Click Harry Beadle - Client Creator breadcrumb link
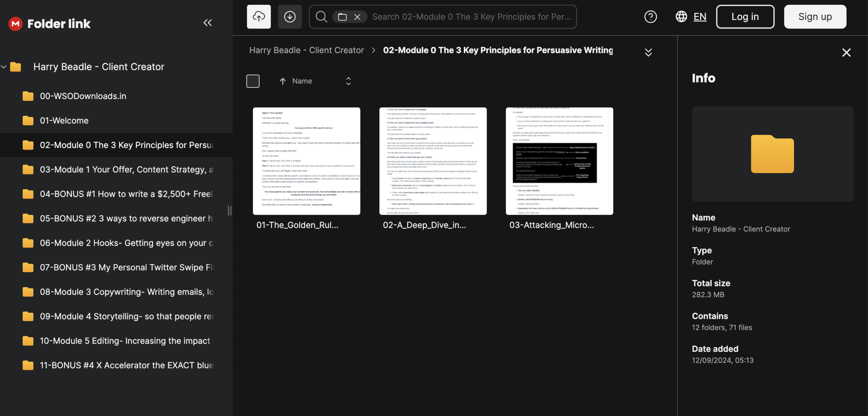868x416 pixels. tap(307, 50)
